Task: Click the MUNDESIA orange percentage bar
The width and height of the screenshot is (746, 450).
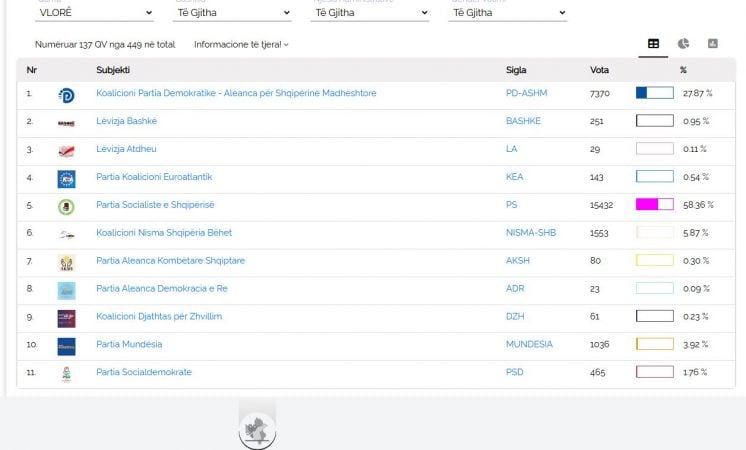Action: coord(655,344)
